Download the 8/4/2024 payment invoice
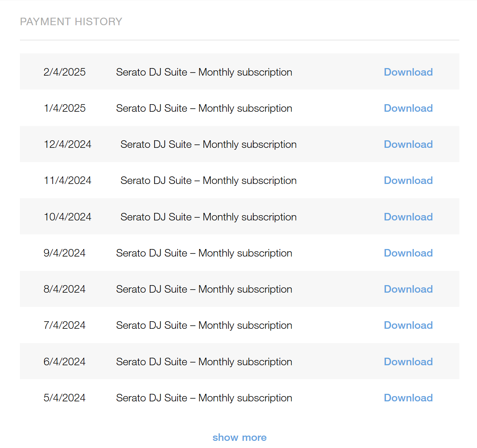477x448 pixels. pos(408,289)
